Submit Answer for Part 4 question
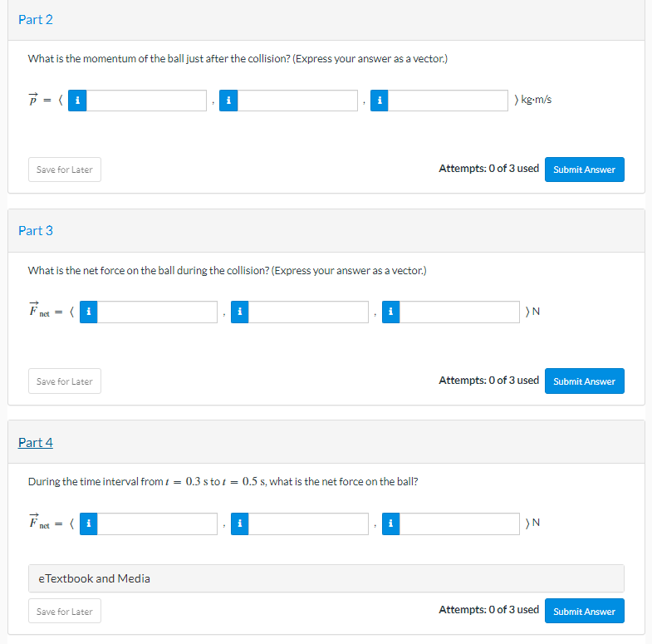Viewport: 652px width, 644px height. tap(584, 612)
